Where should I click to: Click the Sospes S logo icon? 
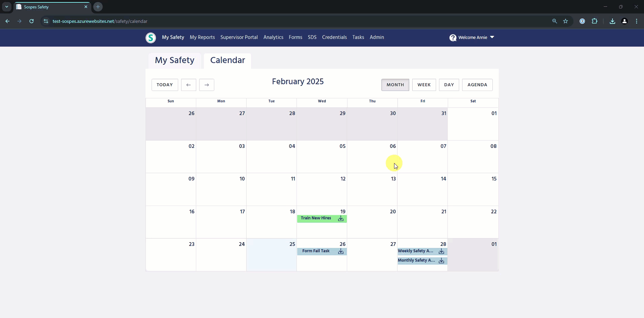click(x=151, y=38)
